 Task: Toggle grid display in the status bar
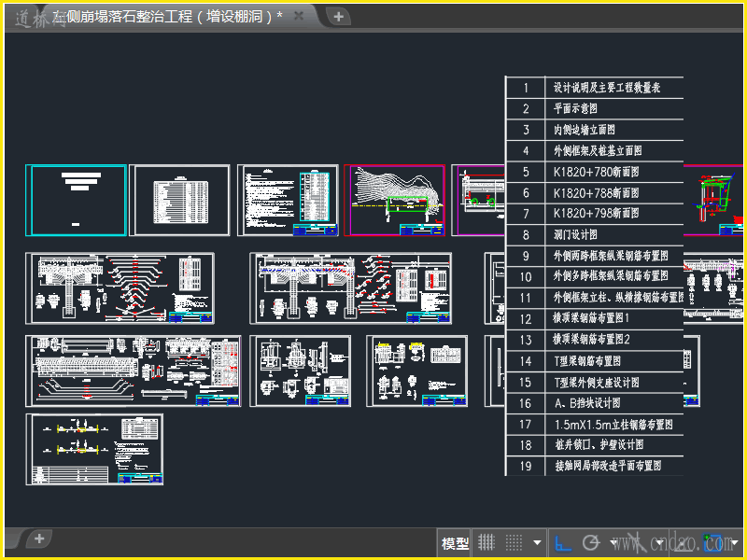pyautogui.click(x=486, y=542)
